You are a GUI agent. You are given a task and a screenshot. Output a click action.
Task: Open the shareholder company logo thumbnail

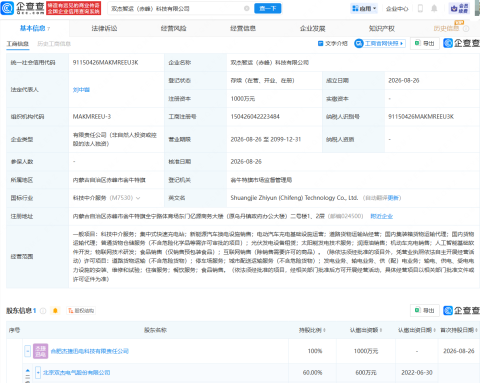(41, 351)
